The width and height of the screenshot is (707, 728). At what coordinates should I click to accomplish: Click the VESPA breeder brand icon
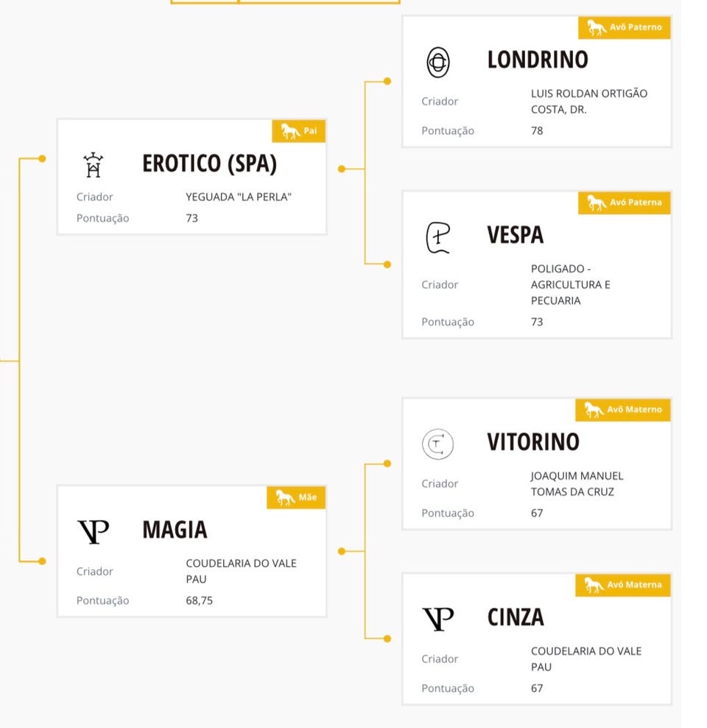coord(438,237)
